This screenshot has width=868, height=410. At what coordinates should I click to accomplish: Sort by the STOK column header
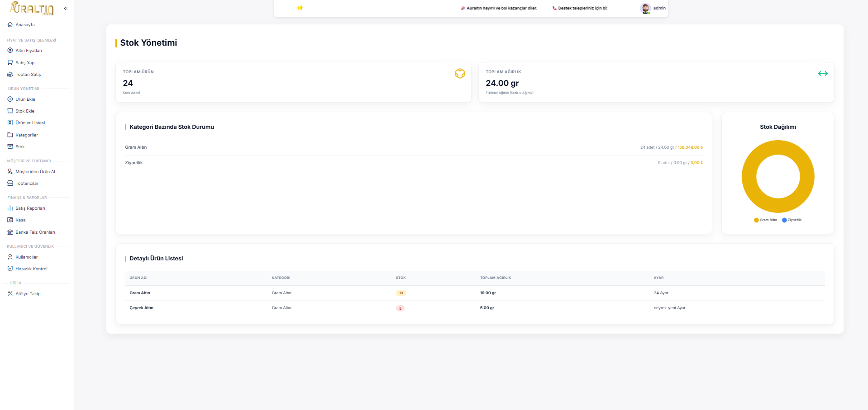pyautogui.click(x=401, y=278)
